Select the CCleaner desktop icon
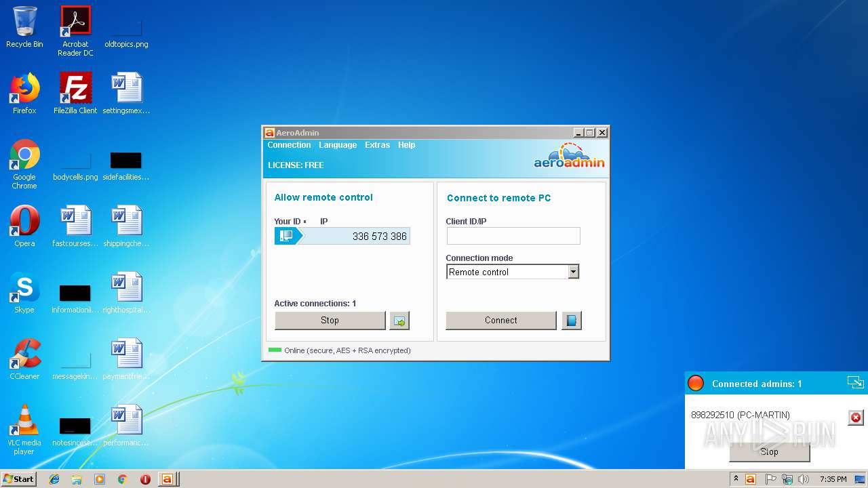 coord(24,359)
